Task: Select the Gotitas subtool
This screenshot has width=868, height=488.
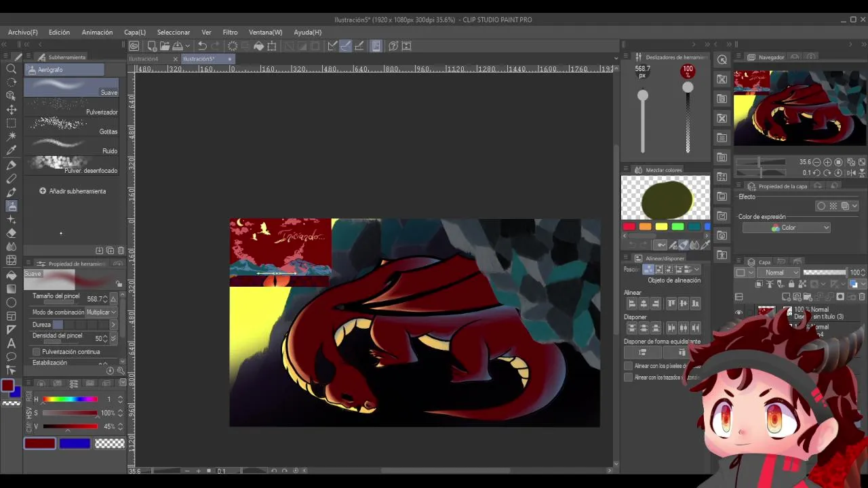Action: (x=72, y=127)
